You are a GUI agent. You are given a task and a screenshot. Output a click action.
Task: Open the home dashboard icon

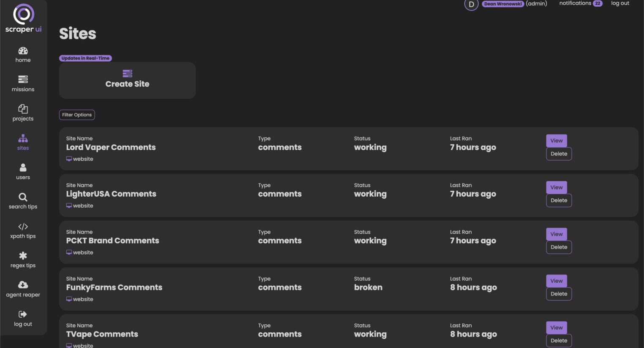pyautogui.click(x=23, y=51)
